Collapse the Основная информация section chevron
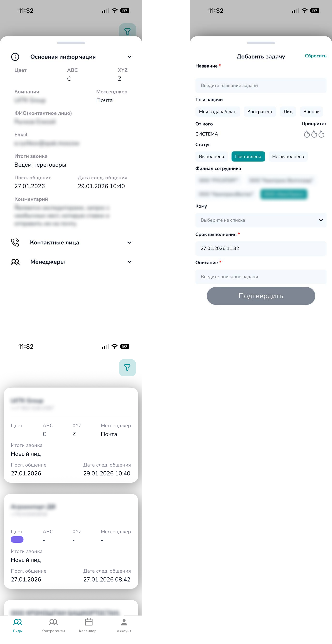Viewport: 332px width, 644px height. tap(129, 57)
